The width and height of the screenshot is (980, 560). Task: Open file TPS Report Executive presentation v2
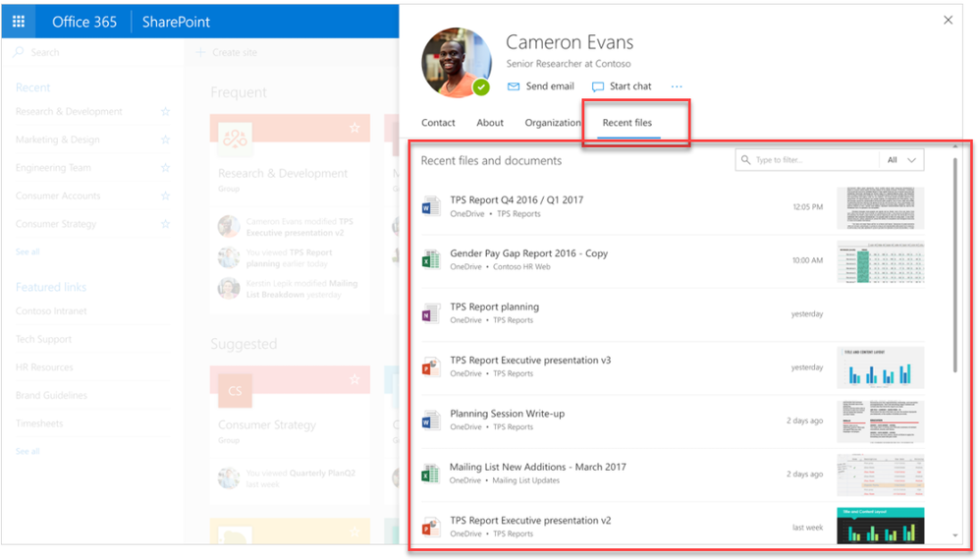point(530,520)
